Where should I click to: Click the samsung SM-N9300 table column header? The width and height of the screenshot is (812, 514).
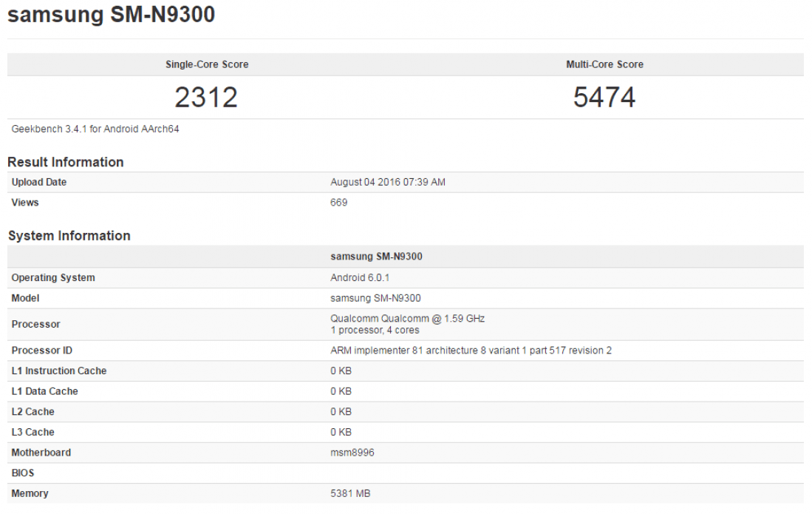pos(376,257)
